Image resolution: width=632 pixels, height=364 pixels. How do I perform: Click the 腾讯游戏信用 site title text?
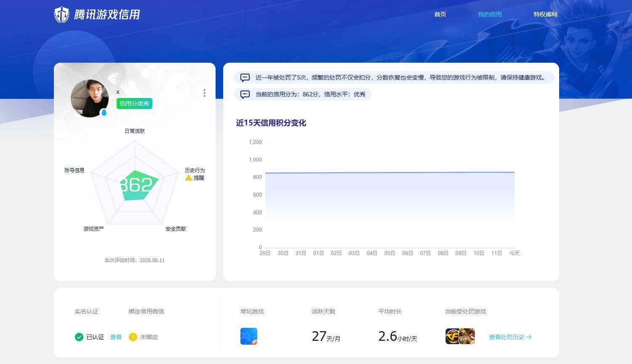[x=107, y=15]
